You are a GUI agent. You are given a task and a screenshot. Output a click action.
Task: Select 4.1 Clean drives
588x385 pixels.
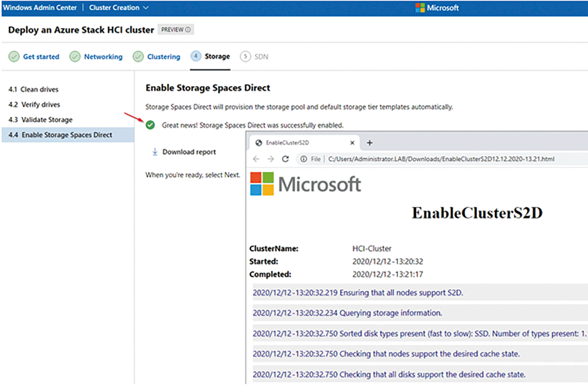tap(33, 89)
